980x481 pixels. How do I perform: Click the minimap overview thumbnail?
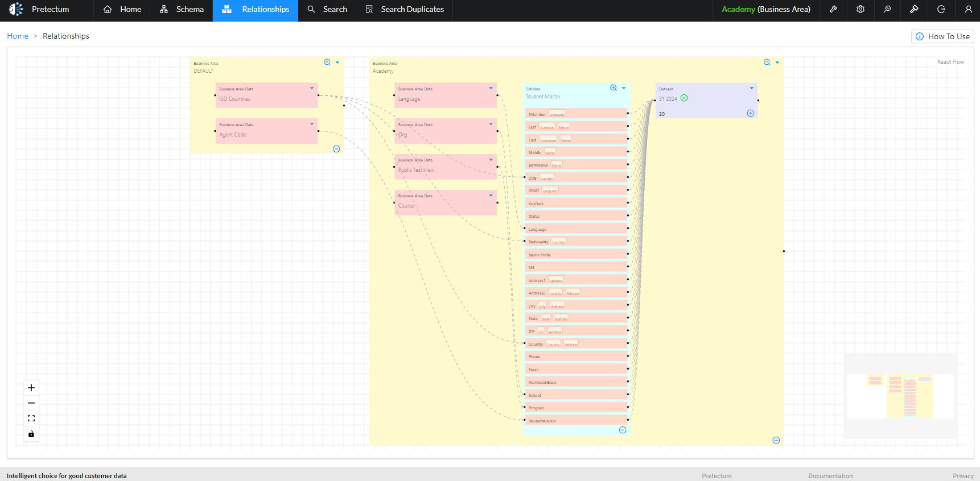pos(900,396)
